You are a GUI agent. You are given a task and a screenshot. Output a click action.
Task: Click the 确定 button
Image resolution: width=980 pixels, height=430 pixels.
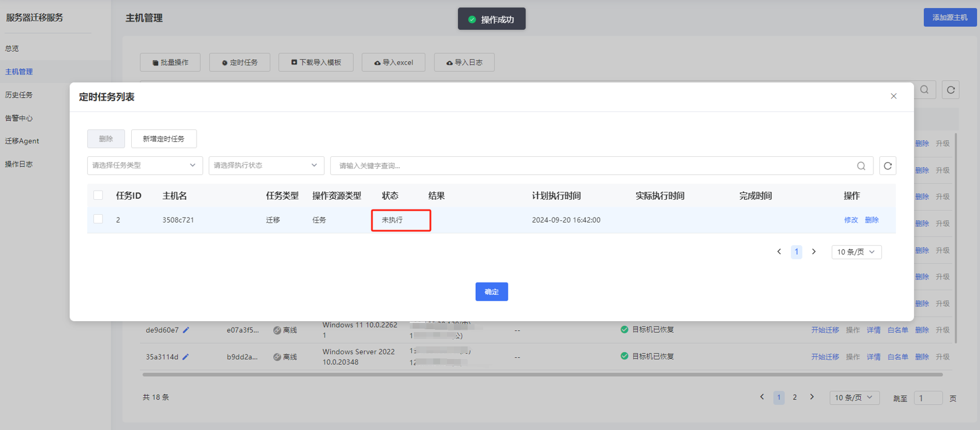(x=492, y=292)
